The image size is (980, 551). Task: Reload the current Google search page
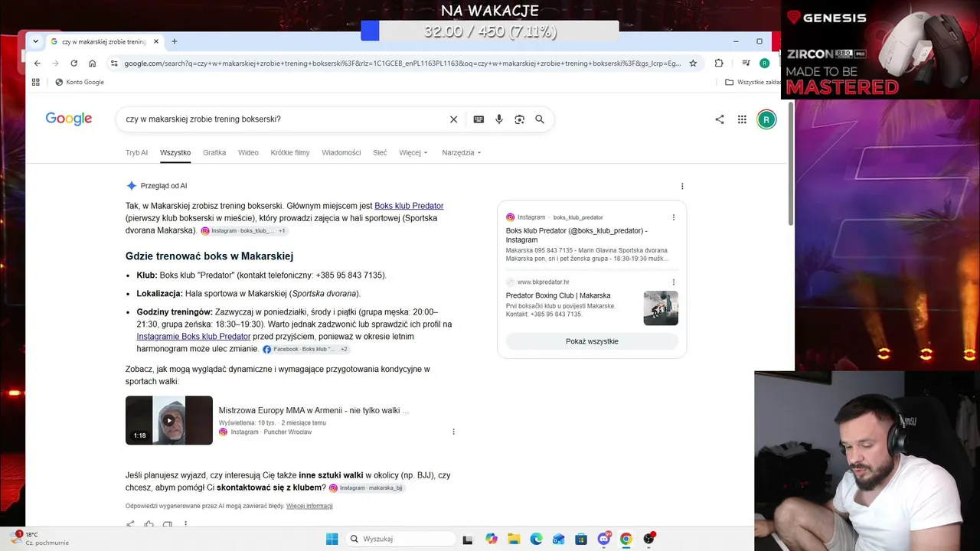tap(73, 64)
